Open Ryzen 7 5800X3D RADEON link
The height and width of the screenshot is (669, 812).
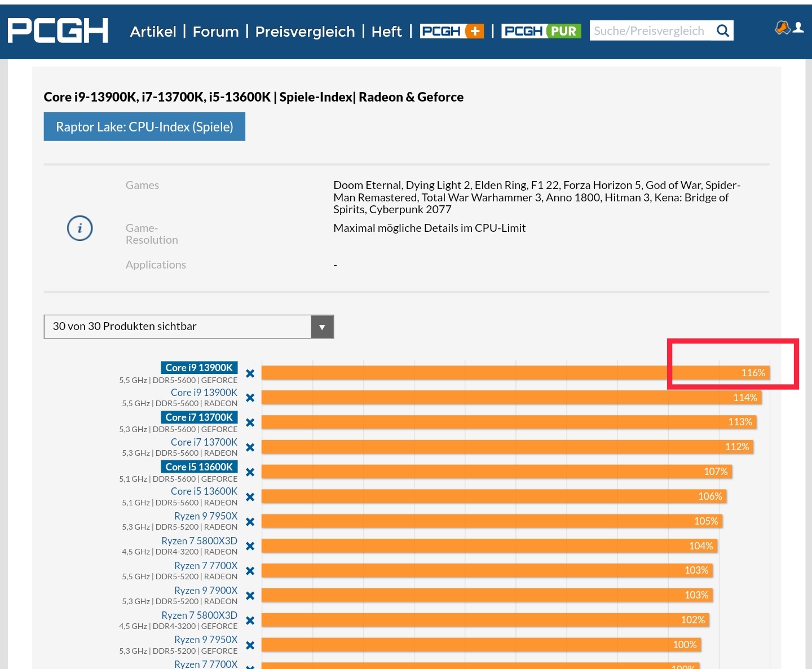coord(200,541)
